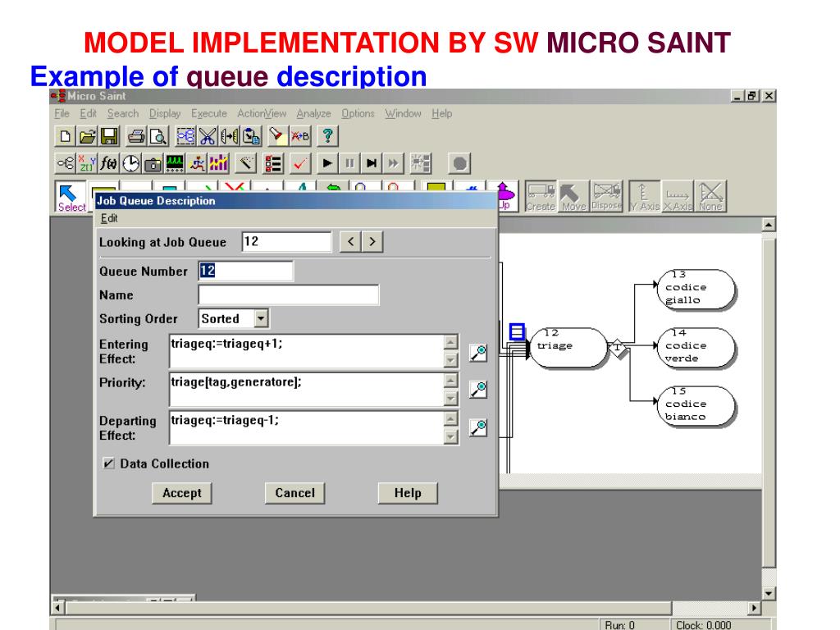Select the Y Axis tool
Viewport: 840px width, 630px height.
click(x=645, y=197)
